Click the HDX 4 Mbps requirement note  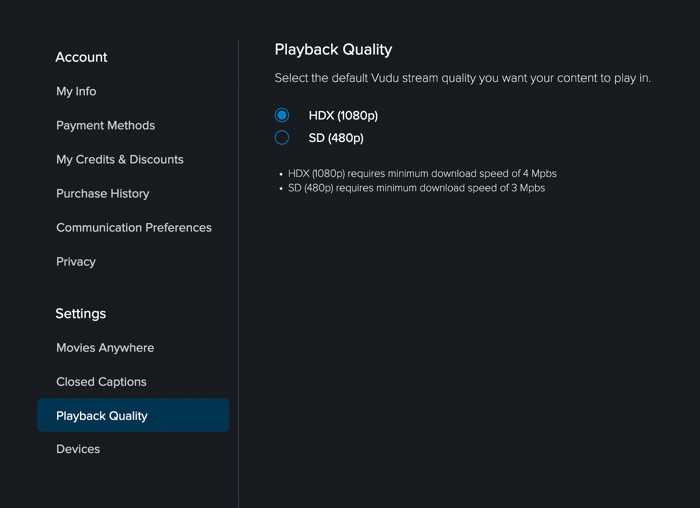422,173
